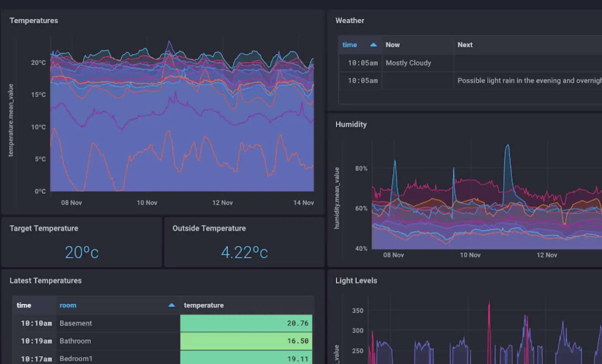
Task: Sort Latest Temperatures by room arrow
Action: [171, 305]
